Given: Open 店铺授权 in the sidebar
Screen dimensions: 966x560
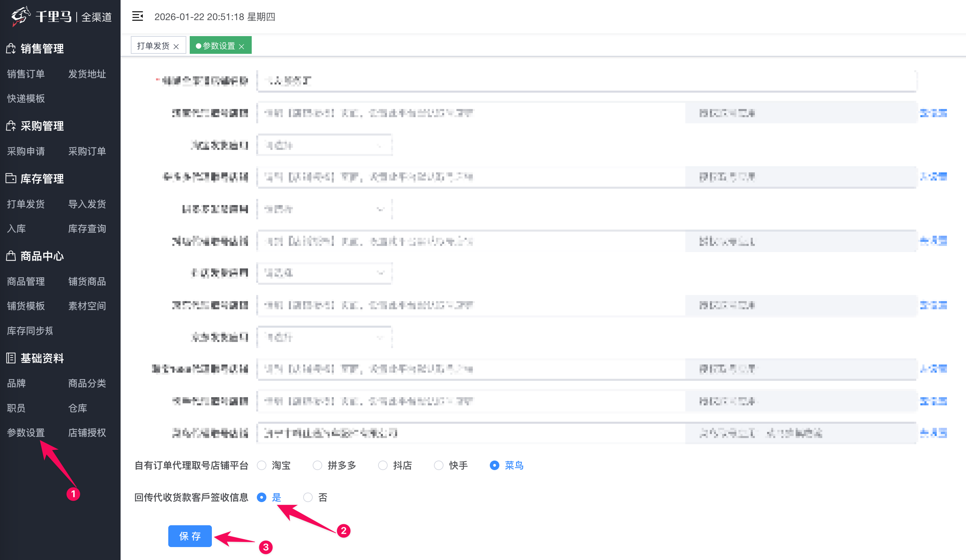Looking at the screenshot, I should coord(87,433).
